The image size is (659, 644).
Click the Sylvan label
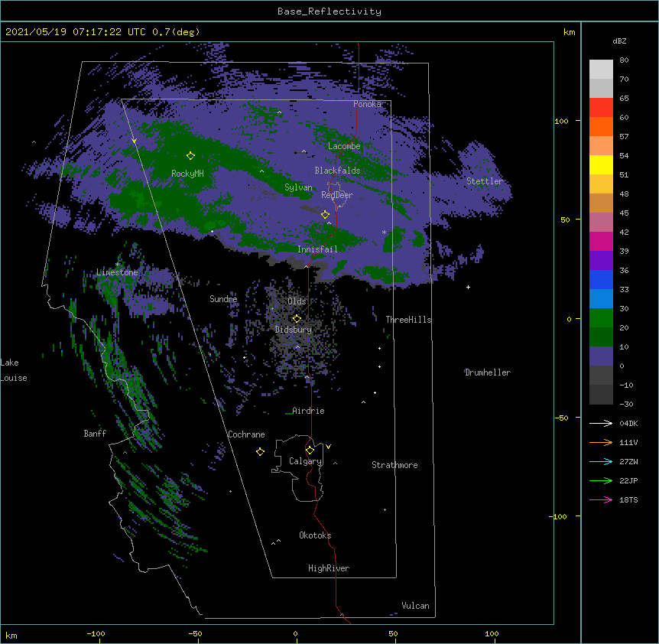pos(298,187)
